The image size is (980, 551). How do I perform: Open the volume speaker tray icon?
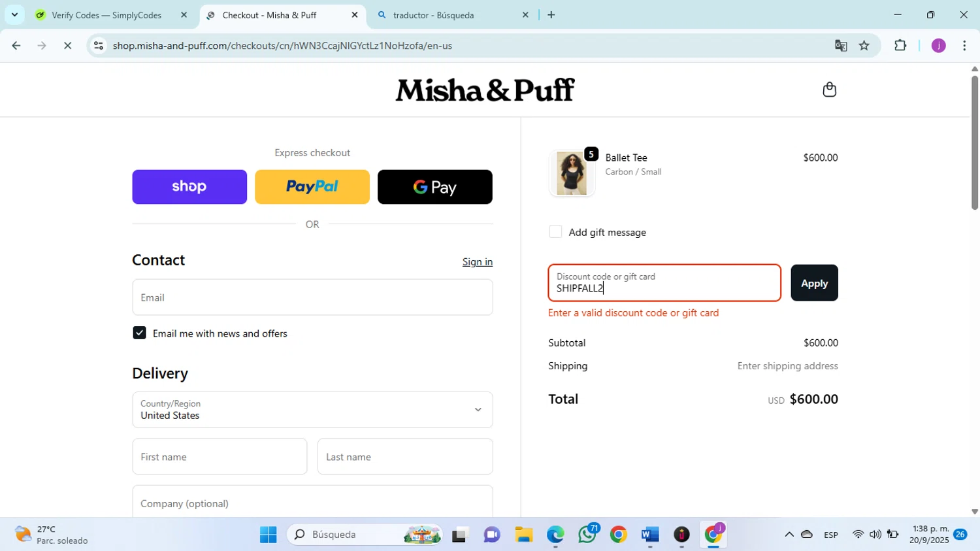[x=875, y=535]
